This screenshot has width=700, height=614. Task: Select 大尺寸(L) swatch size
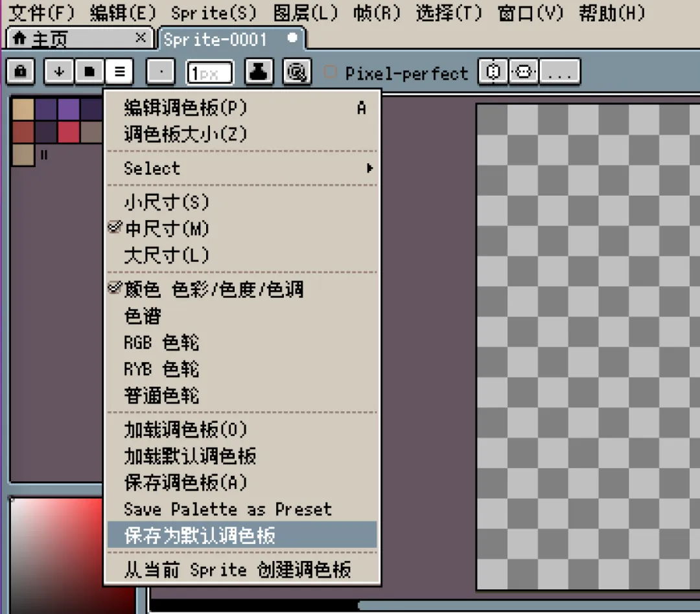pyautogui.click(x=242, y=255)
